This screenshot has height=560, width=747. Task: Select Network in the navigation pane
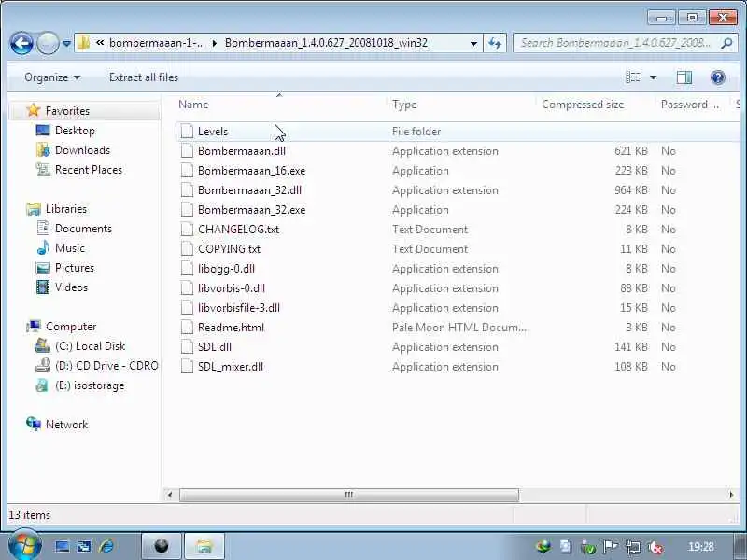click(x=66, y=425)
